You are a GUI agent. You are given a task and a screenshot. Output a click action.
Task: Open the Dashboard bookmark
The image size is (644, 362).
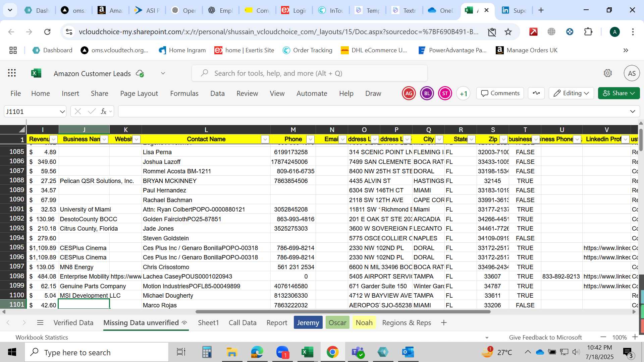tap(52, 50)
